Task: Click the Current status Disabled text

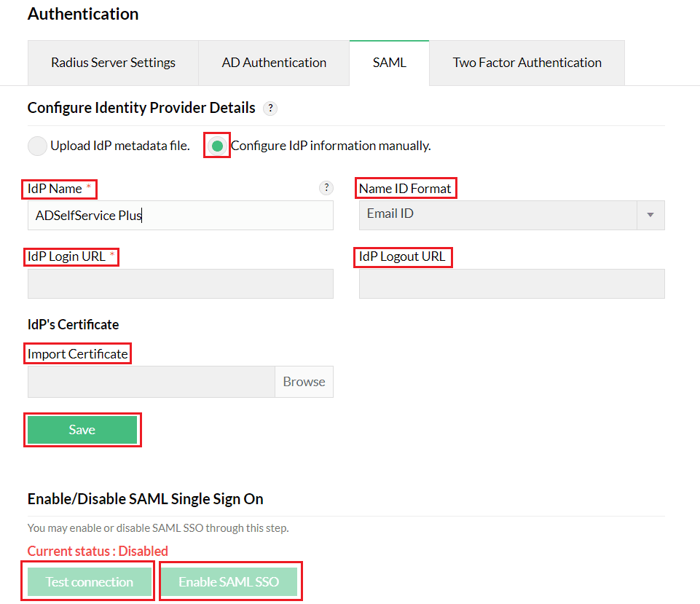Action: [97, 552]
